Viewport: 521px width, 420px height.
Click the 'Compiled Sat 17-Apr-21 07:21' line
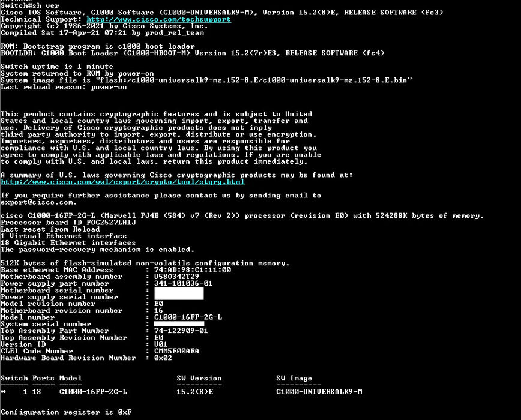click(x=102, y=33)
